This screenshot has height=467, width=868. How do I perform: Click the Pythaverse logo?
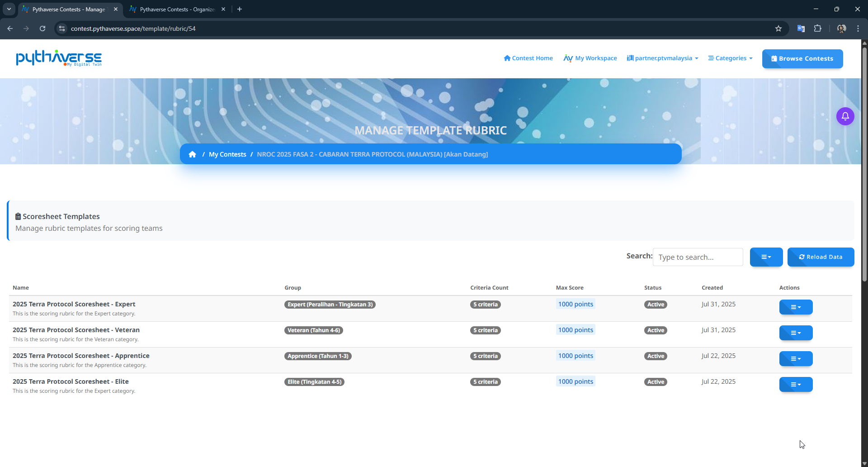[59, 58]
